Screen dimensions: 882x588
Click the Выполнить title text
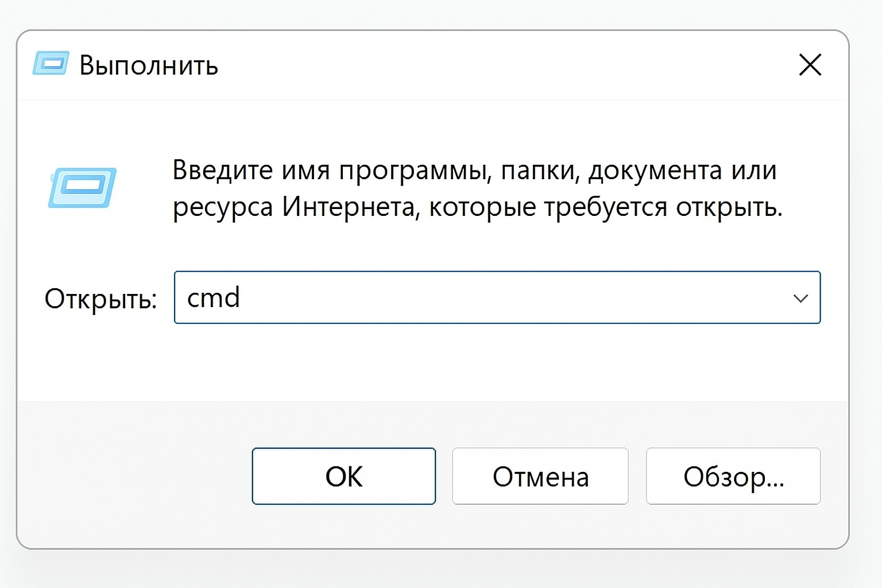pos(149,65)
